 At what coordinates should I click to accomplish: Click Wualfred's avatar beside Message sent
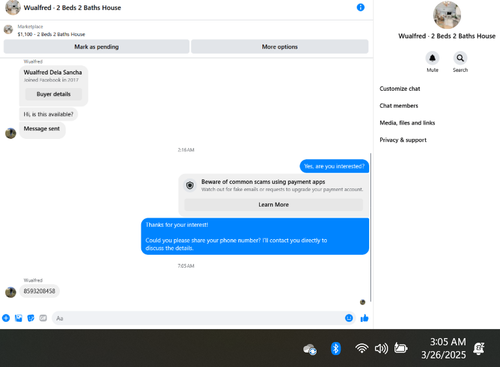click(11, 133)
